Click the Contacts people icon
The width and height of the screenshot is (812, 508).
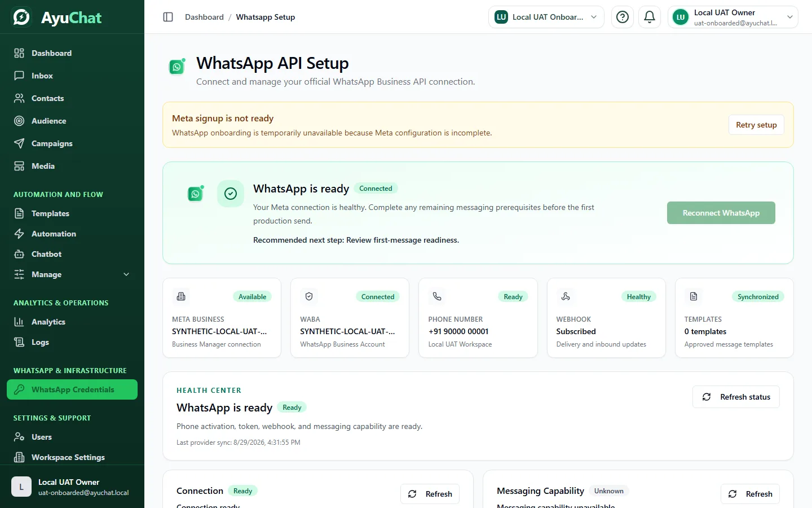coord(19,98)
